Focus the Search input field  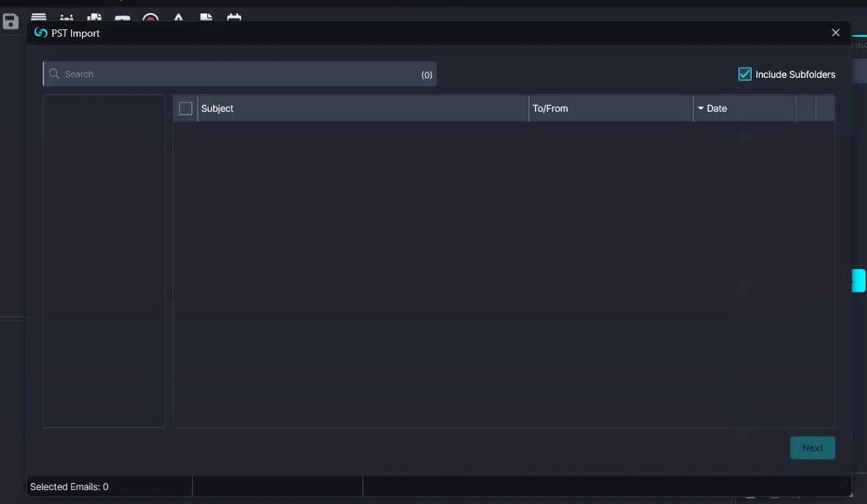(235, 74)
